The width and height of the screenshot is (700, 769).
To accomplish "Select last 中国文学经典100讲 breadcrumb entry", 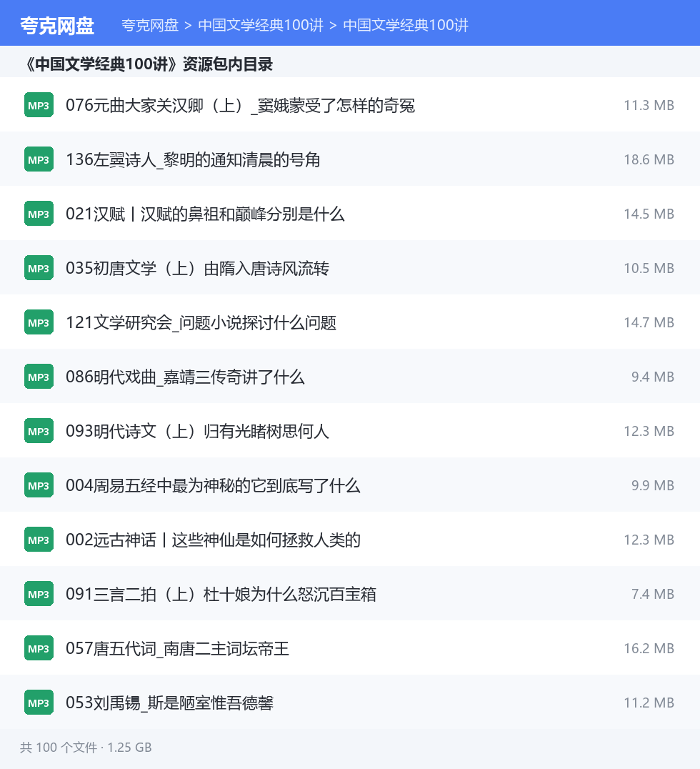I will click(x=406, y=25).
